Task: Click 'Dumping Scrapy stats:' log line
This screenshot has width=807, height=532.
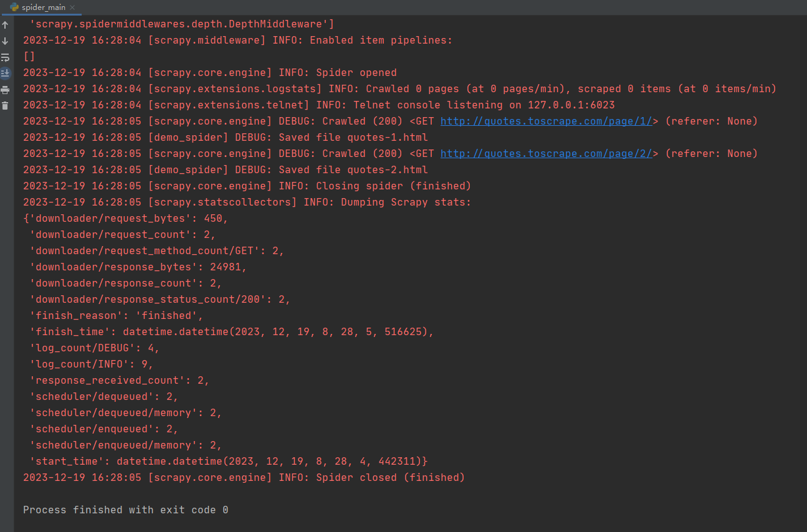Action: 247,202
